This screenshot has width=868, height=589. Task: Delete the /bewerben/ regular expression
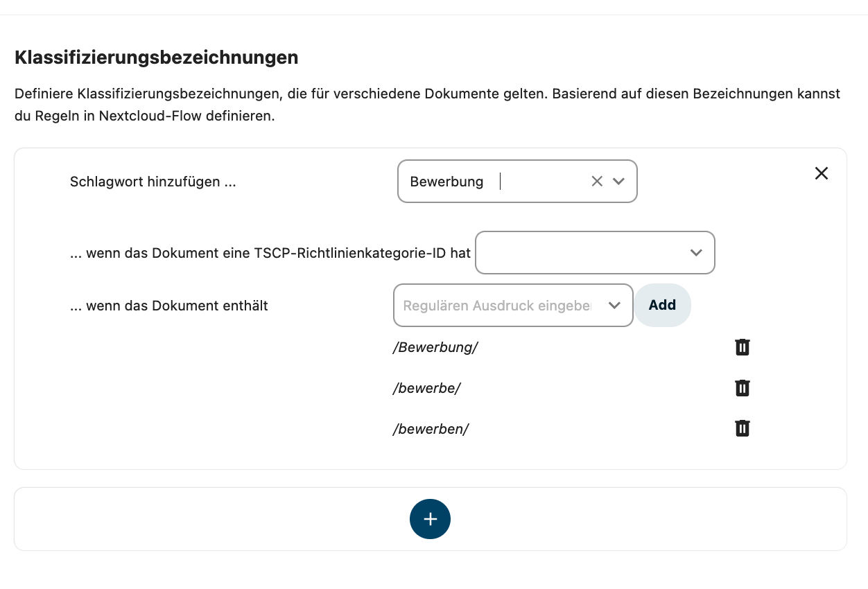pyautogui.click(x=743, y=429)
